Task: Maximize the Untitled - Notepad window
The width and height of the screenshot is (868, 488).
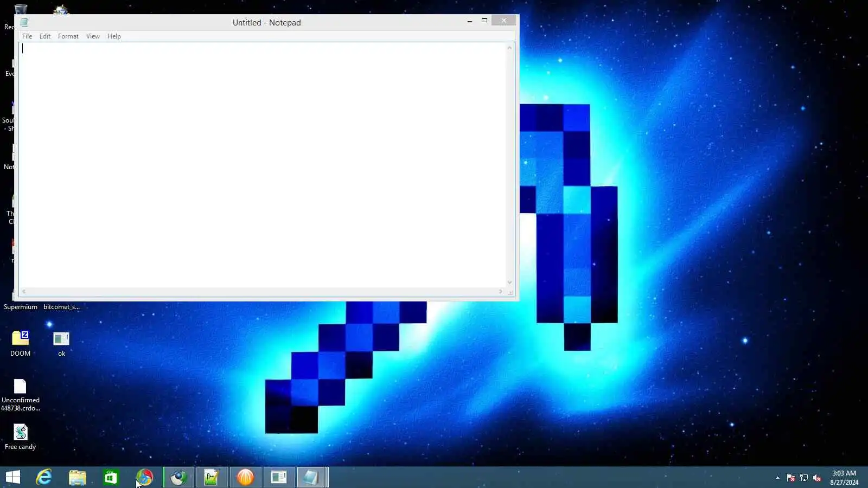Action: coord(484,21)
